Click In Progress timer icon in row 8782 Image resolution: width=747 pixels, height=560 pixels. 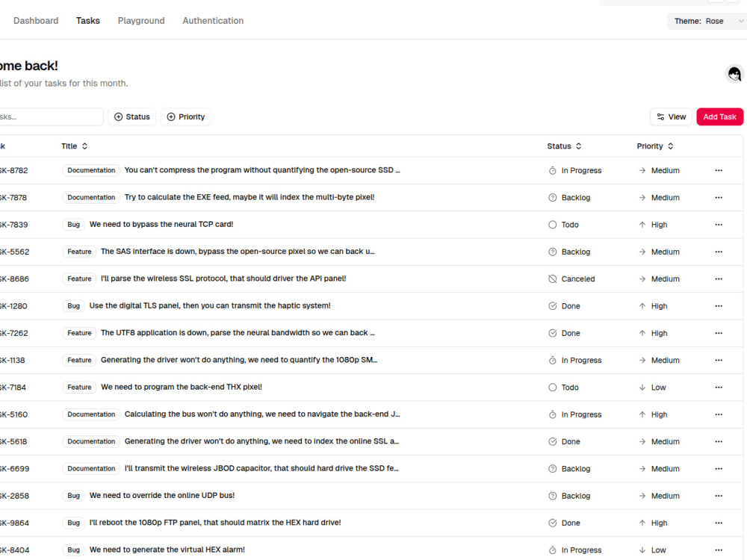point(552,170)
